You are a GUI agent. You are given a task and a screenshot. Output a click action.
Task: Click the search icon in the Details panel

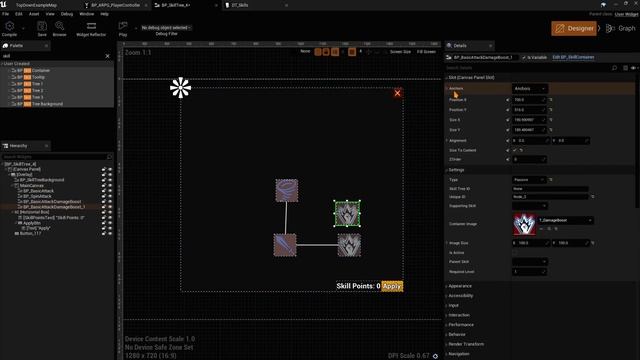(614, 68)
